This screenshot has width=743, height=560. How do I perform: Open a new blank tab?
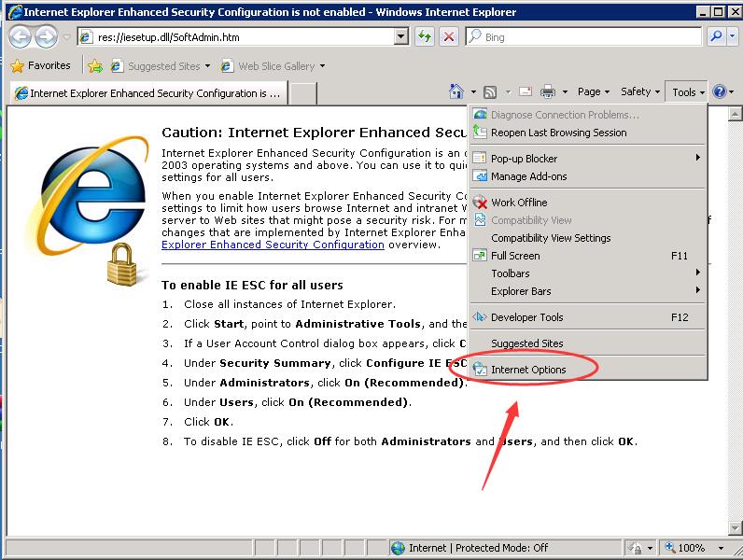pyautogui.click(x=302, y=93)
